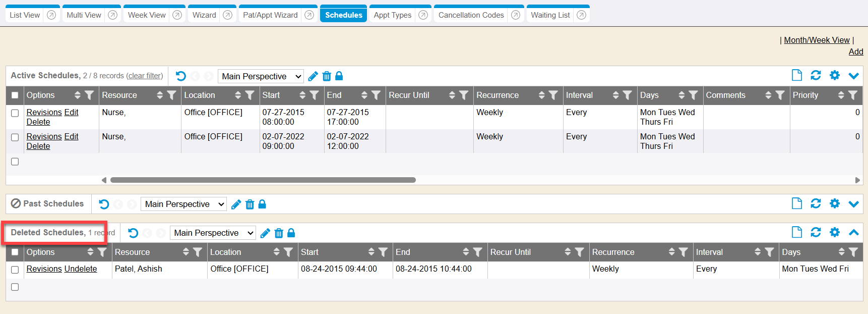Click the new document icon in Deleted Schedules panel

point(797,232)
